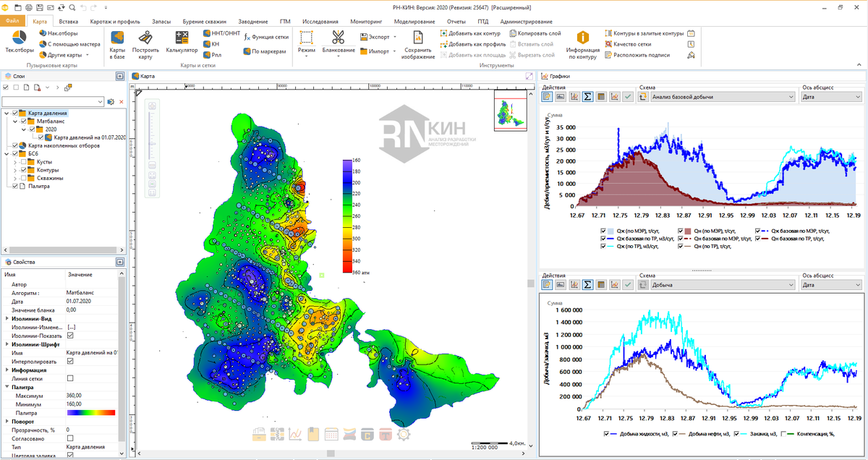Click the Палитра gradient swatch in properties
868x460 pixels.
(x=91, y=412)
